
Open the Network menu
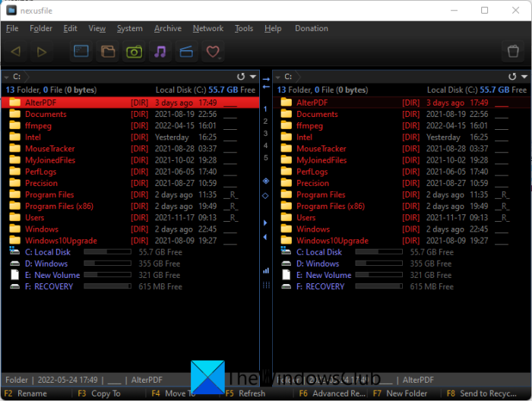(208, 28)
